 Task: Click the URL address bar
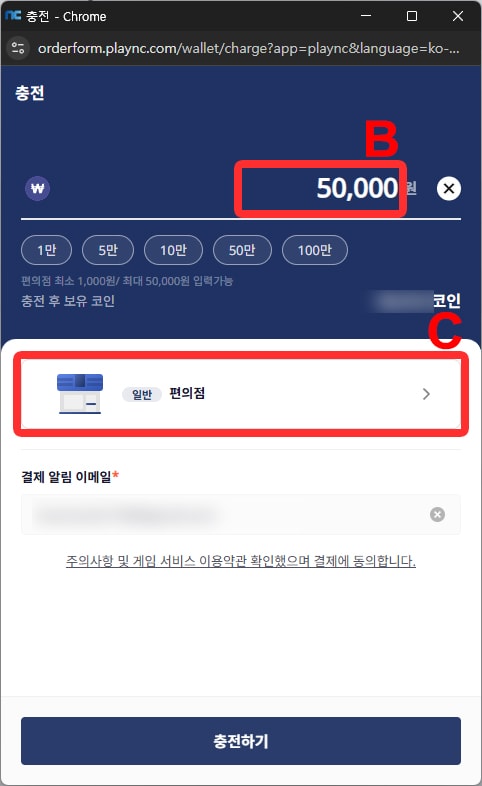click(x=249, y=48)
